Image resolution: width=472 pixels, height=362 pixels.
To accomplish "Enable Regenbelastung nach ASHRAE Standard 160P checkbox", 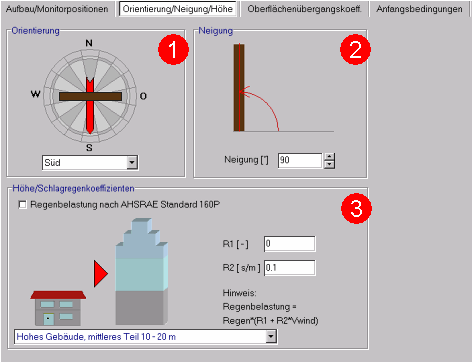I will click(x=22, y=204).
